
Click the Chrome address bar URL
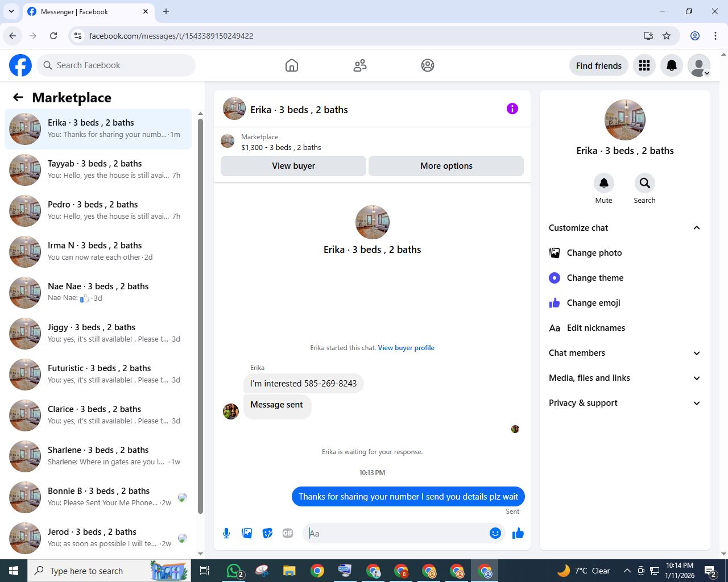coord(171,36)
